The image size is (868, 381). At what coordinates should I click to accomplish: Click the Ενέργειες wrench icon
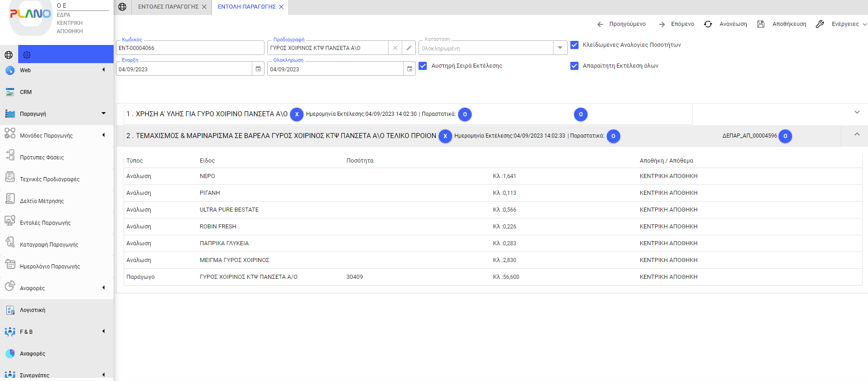click(820, 24)
